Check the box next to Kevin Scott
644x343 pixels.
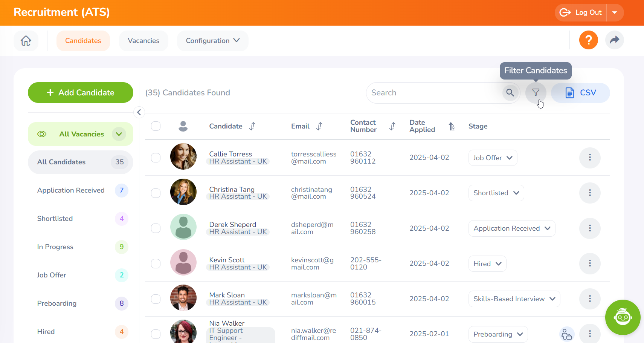point(156,263)
